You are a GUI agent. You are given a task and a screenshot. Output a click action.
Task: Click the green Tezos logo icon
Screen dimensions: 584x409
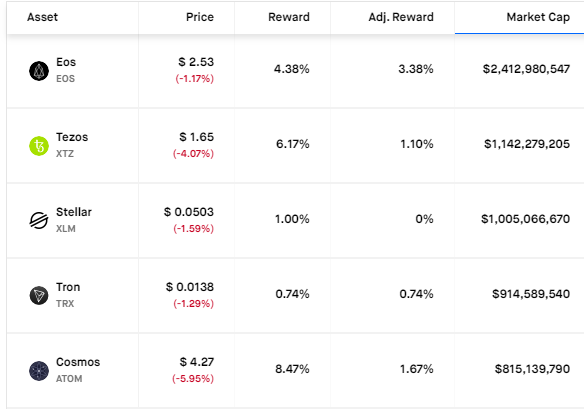click(x=39, y=146)
